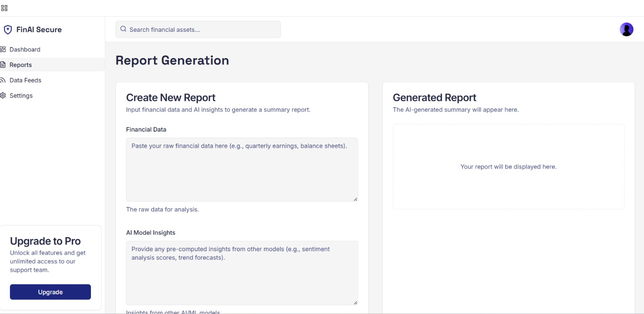Screen dimensions: 644x314
Task: Select the Reports menu label
Action: click(21, 65)
